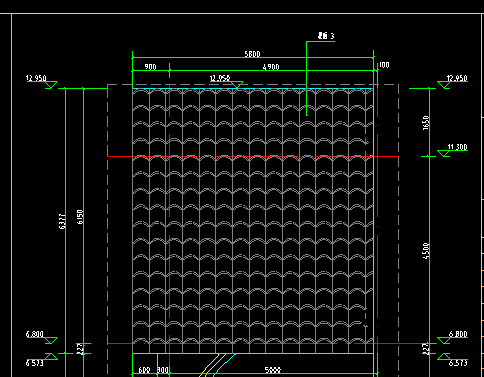
Task: Select the left 12.950 elevation marker
Action: tap(41, 81)
